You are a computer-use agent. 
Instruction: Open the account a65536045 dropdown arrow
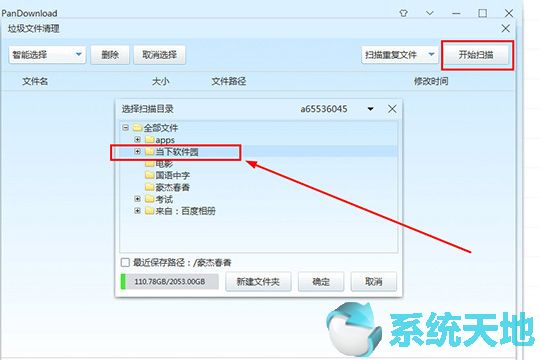tap(371, 109)
